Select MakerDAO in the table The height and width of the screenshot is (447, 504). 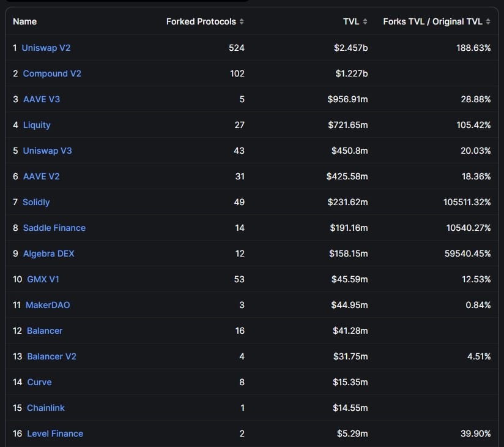[x=48, y=305]
